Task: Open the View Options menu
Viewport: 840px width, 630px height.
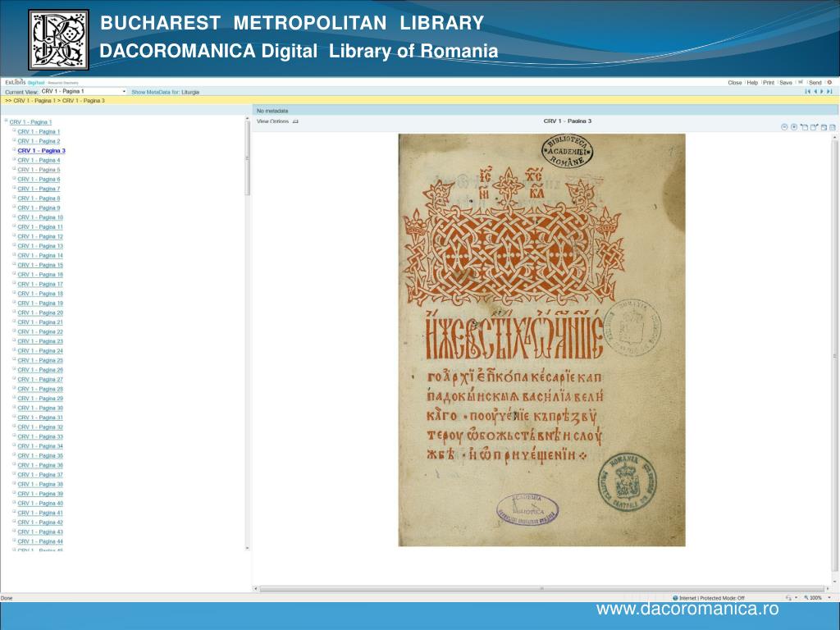Action: (272, 121)
